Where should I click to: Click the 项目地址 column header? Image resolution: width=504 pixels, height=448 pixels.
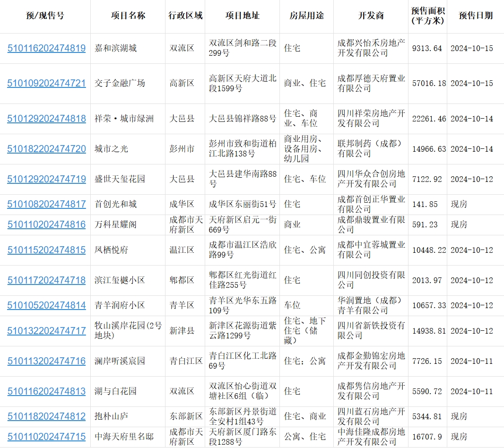coord(243,16)
